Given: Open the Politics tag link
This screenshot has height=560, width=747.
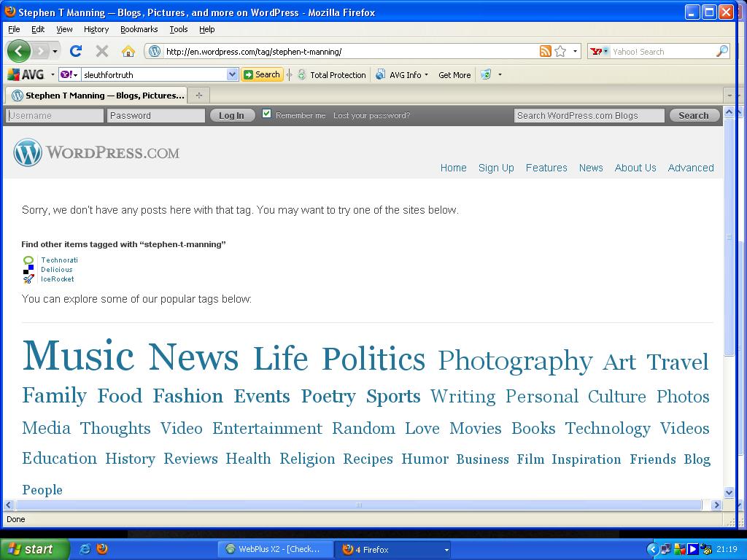Looking at the screenshot, I should [373, 359].
